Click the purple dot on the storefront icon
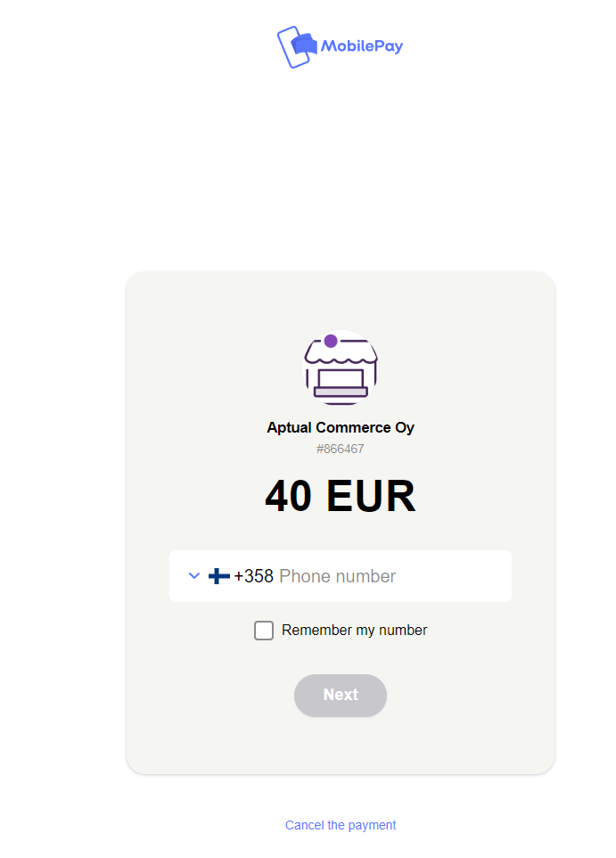Image resolution: width=616 pixels, height=858 pixels. tap(331, 341)
